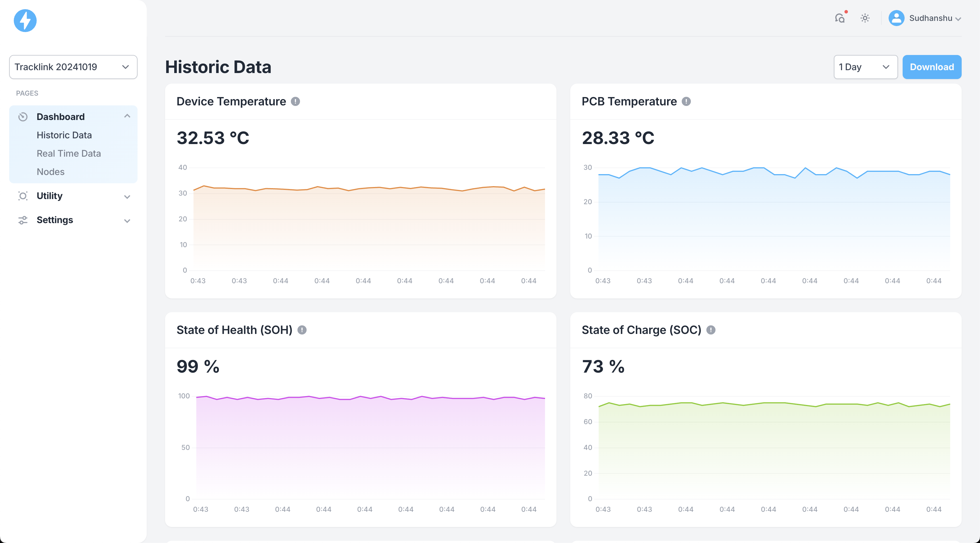The height and width of the screenshot is (543, 980).
Task: Click the alarm/notification bell icon
Action: click(842, 18)
